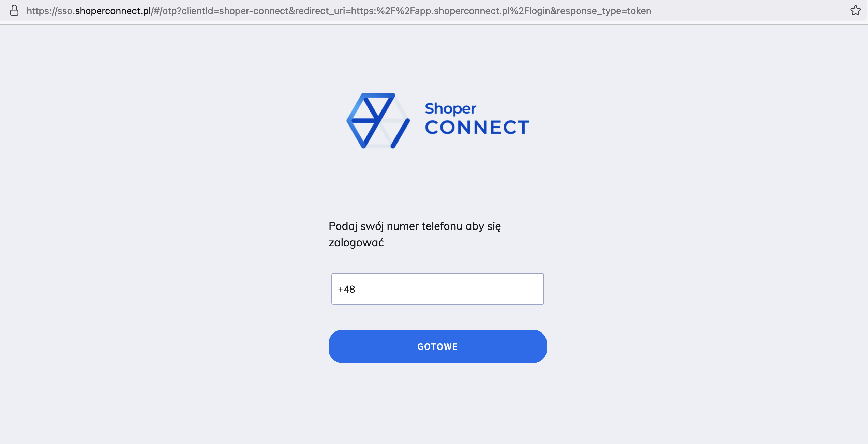This screenshot has width=868, height=444.
Task: Click the Shoper hexagon logo graphic
Action: (x=378, y=121)
